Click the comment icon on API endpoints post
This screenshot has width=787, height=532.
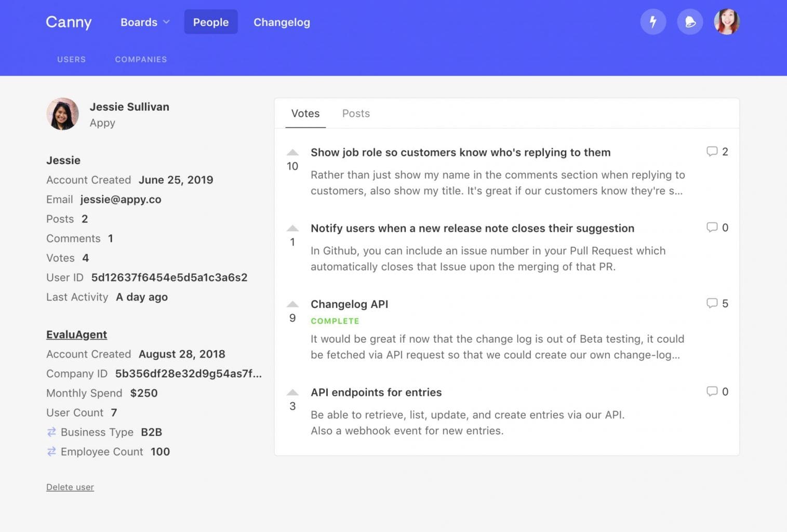[712, 392]
